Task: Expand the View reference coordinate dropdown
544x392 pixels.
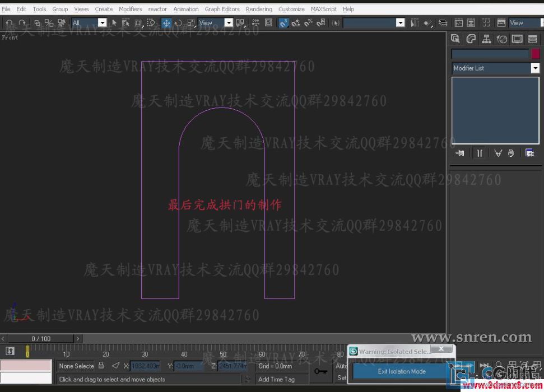Action: click(229, 23)
